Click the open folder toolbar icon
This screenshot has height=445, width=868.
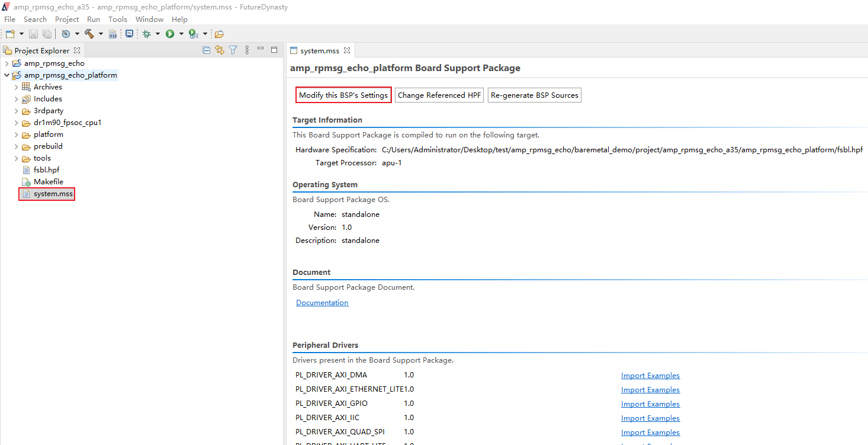[219, 34]
